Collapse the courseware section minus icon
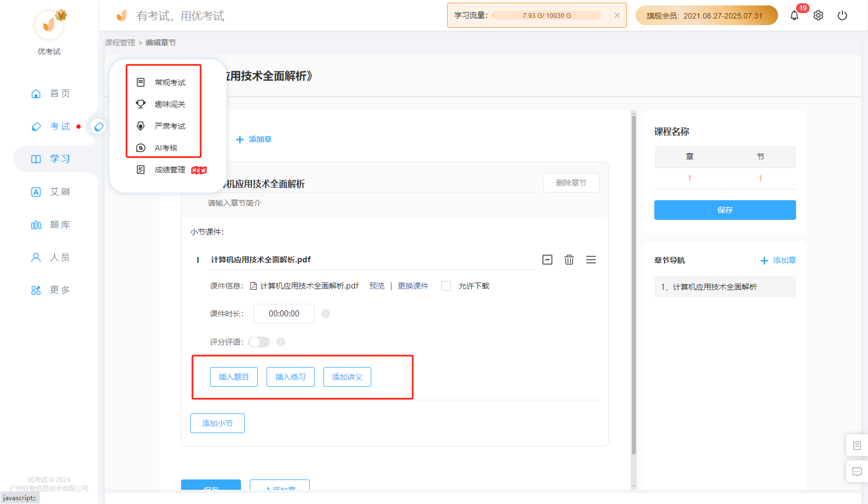Screen dimensions: 868x504 coord(547,260)
